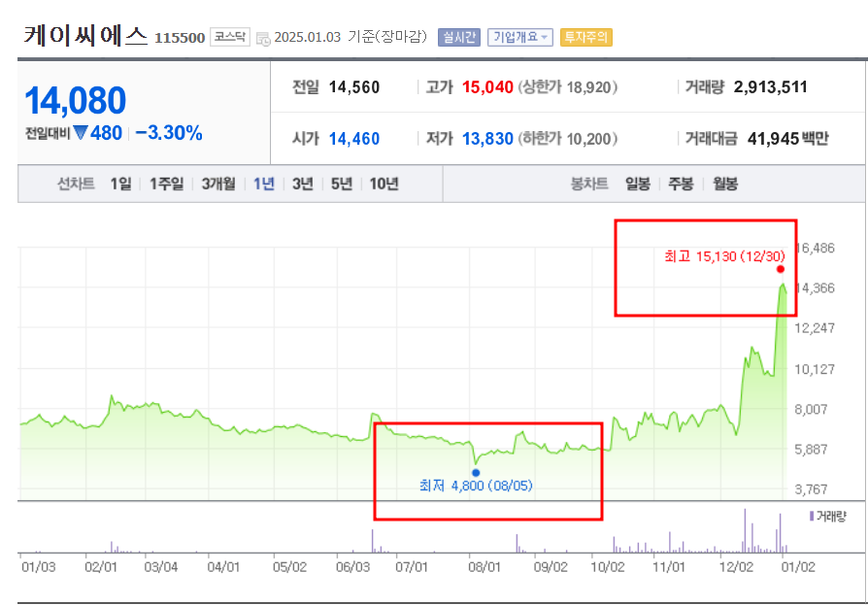868x605 pixels.
Task: Click the 상한가 18,920 text
Action: [x=568, y=87]
